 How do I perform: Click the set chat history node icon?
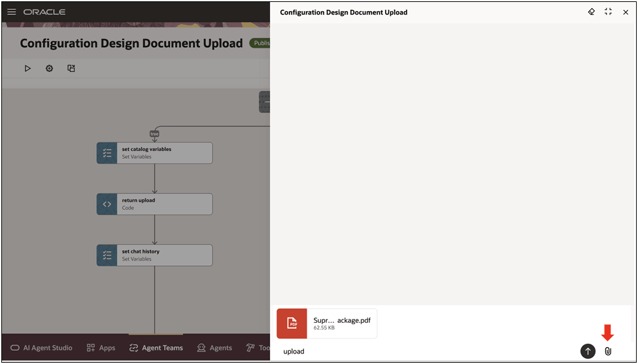tap(107, 256)
